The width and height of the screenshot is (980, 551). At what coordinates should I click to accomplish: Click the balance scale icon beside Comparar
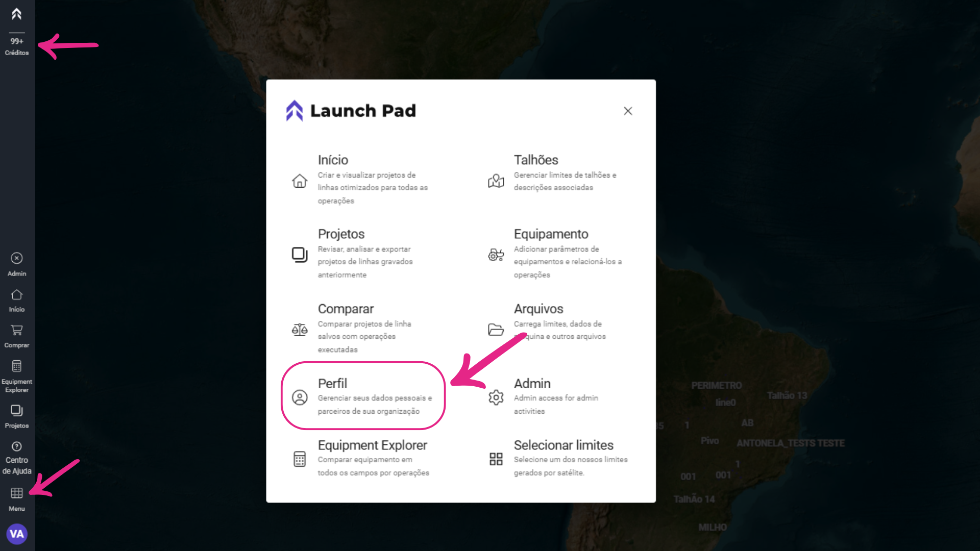[x=300, y=330]
